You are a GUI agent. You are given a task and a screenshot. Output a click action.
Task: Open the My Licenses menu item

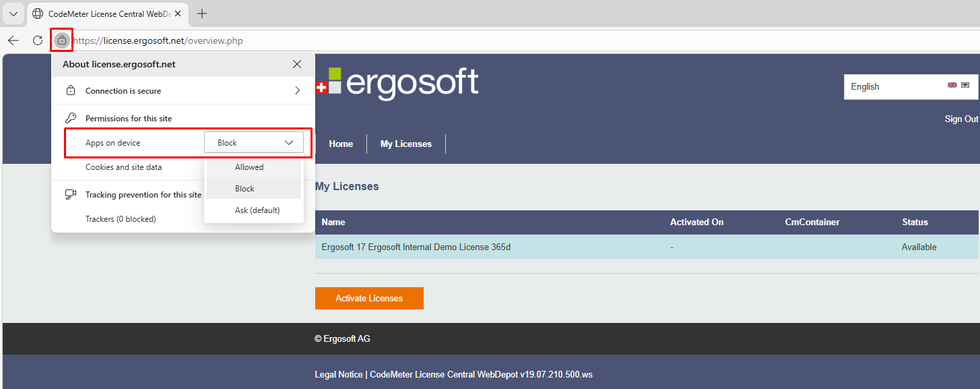[x=406, y=144]
